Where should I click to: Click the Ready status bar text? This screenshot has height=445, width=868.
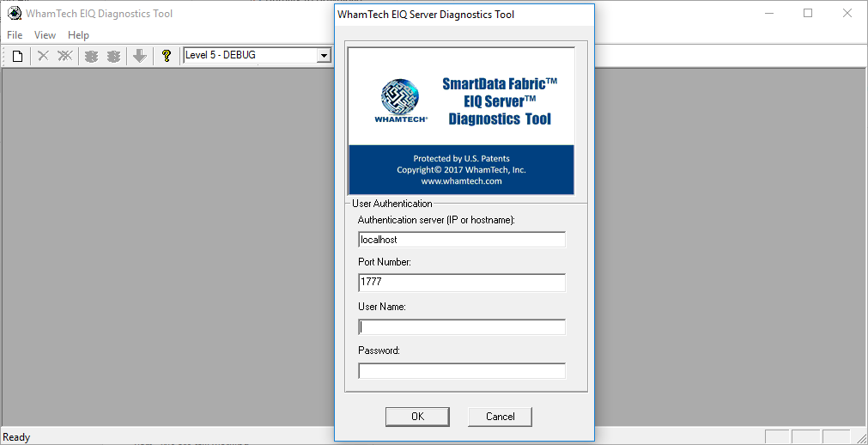coord(16,437)
